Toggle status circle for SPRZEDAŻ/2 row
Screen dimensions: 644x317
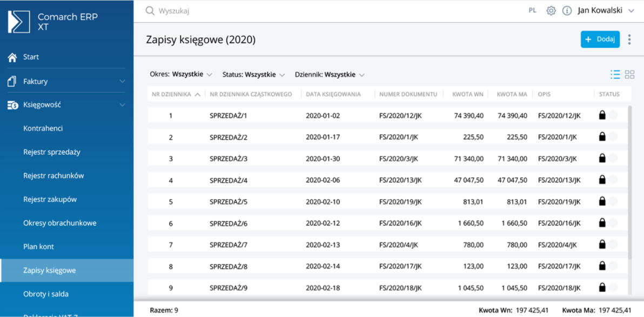[613, 137]
